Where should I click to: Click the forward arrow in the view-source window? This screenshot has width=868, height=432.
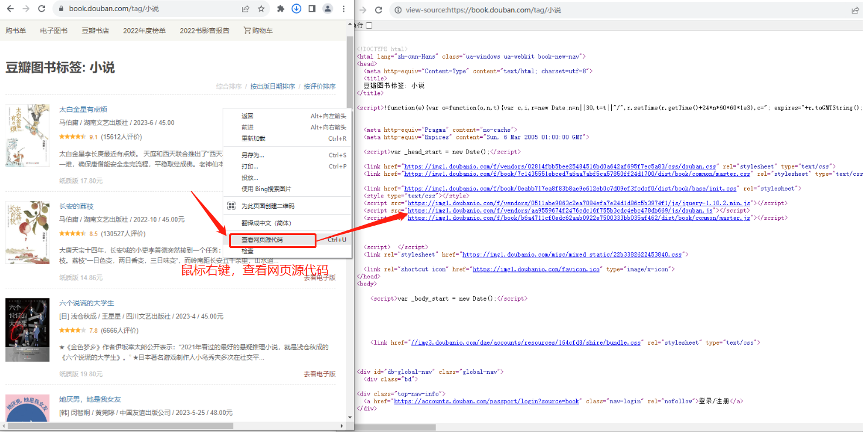pyautogui.click(x=363, y=10)
